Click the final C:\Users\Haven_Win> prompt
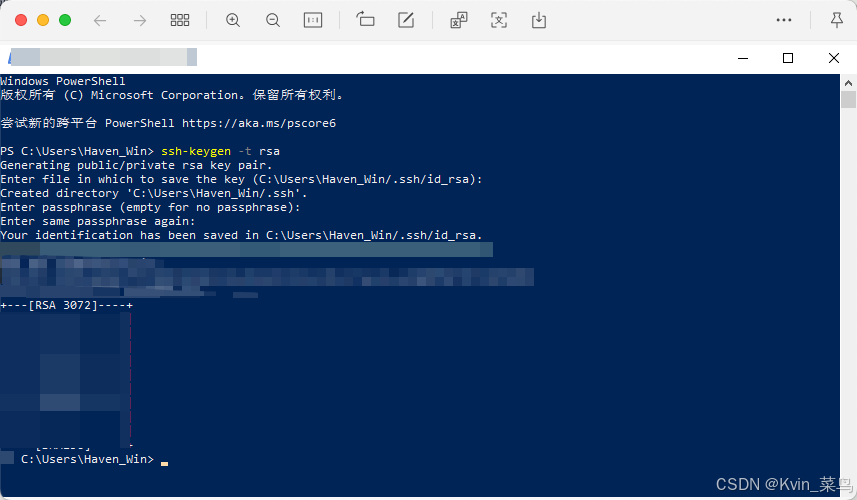This screenshot has height=500, width=857. [x=87, y=459]
